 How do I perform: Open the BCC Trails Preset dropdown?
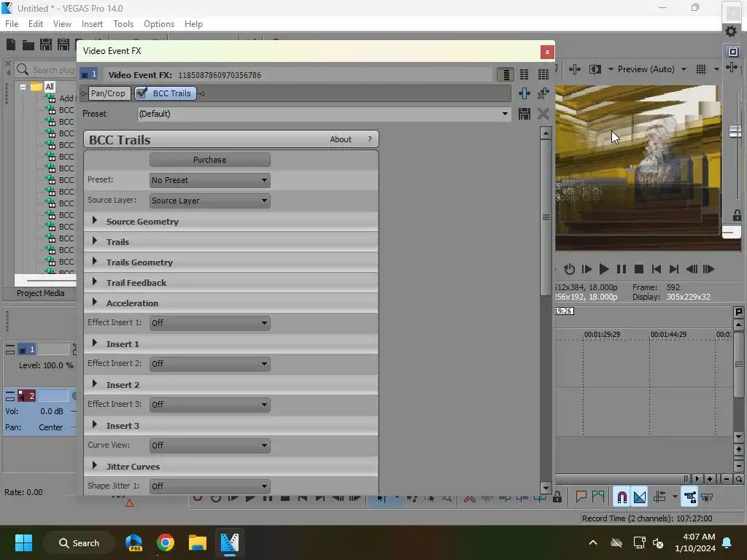(209, 181)
